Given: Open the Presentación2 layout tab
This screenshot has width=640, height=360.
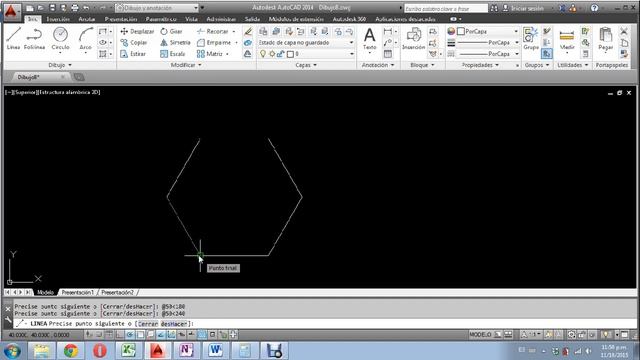Looking at the screenshot, I should pyautogui.click(x=117, y=292).
